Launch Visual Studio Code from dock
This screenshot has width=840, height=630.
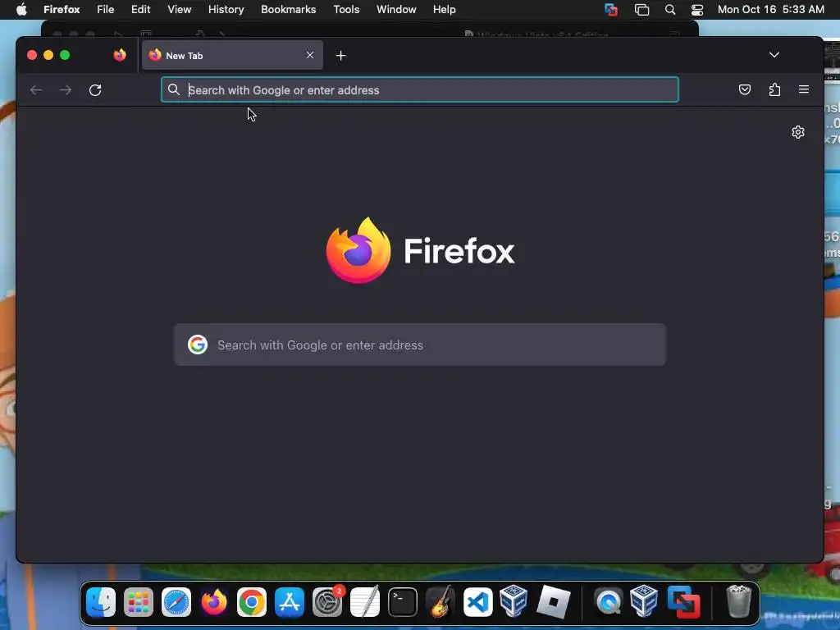click(x=478, y=602)
